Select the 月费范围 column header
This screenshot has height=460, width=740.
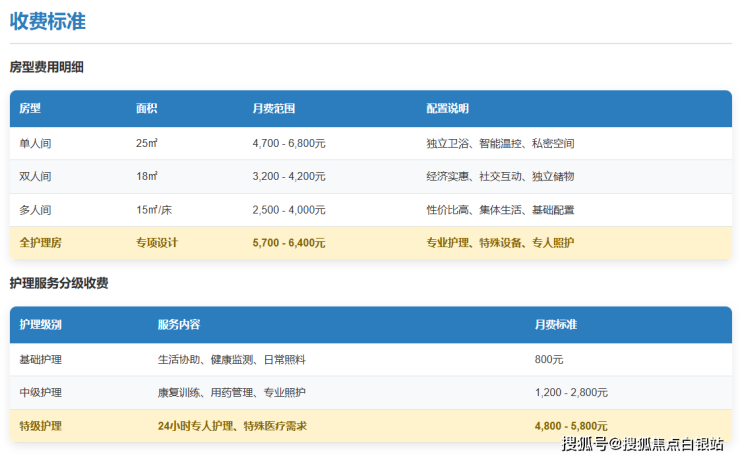click(273, 108)
